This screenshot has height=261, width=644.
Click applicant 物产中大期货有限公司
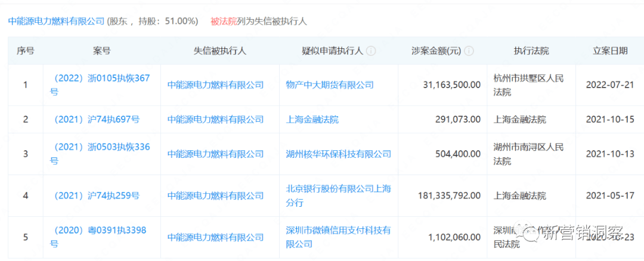tap(330, 85)
